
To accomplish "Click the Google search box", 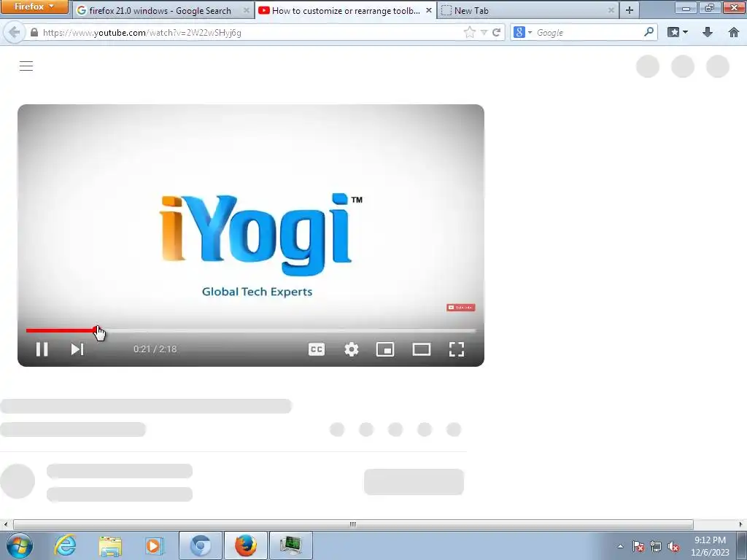I will [x=589, y=32].
